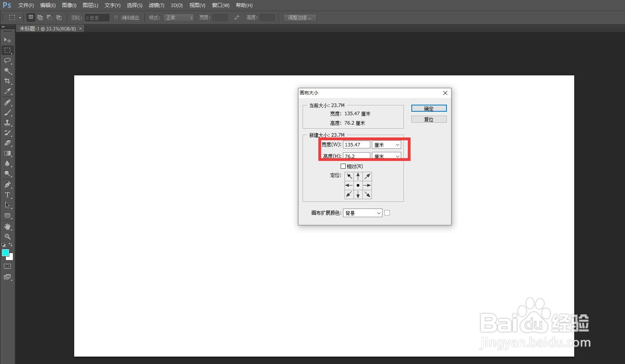Close the 画布大小 dialog
The width and height of the screenshot is (625, 364).
tap(445, 93)
